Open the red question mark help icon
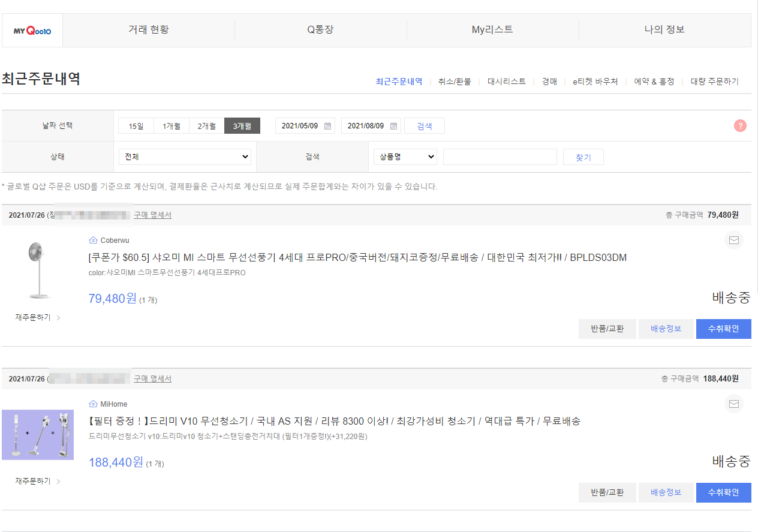 click(x=740, y=126)
